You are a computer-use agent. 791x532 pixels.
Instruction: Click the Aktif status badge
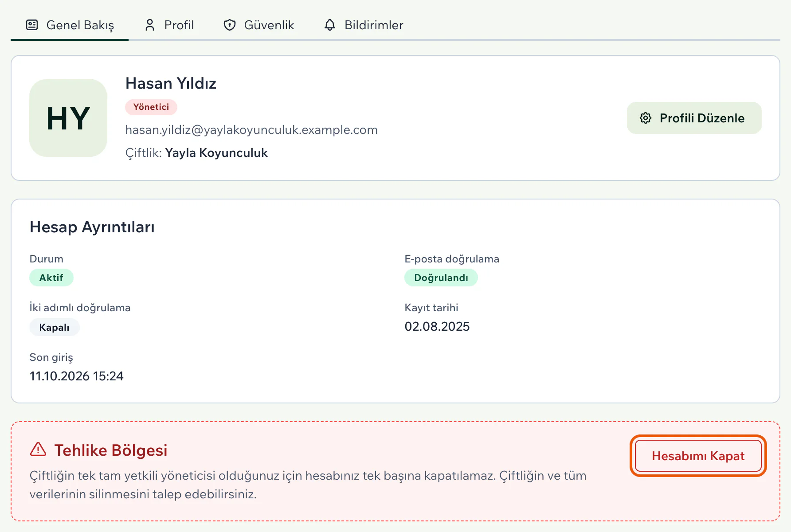51,278
